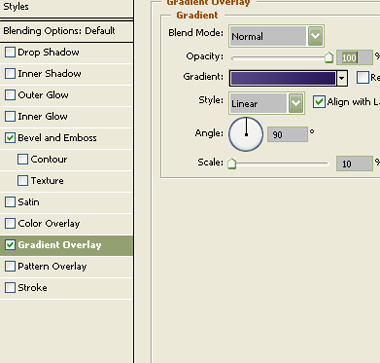Open the gradient picker dropdown arrow
This screenshot has width=380, height=363.
342,78
